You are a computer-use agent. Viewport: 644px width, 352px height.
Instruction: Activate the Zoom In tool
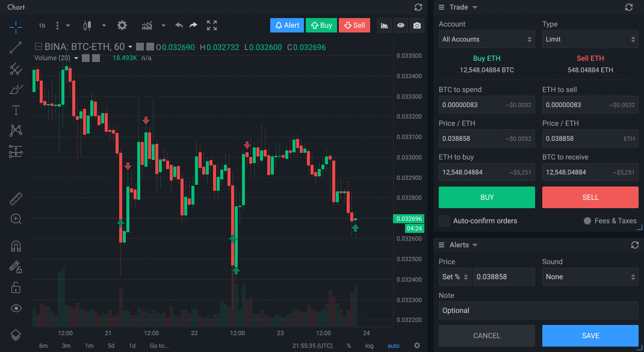click(x=16, y=218)
